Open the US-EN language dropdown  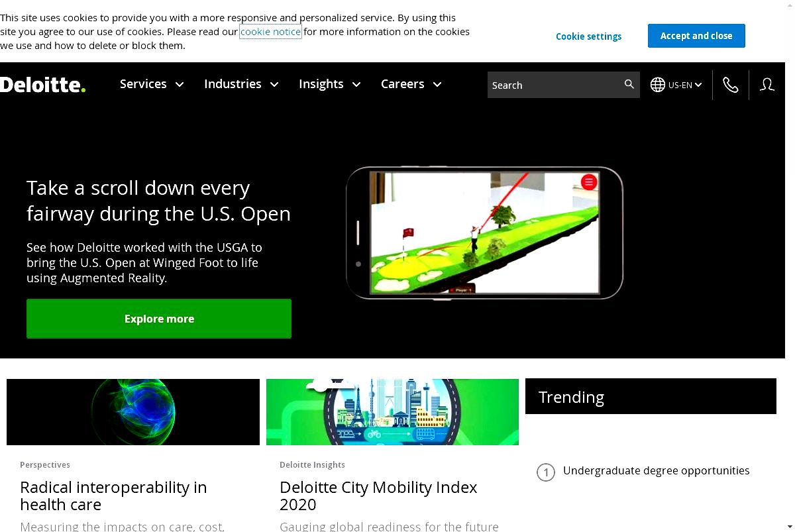click(x=685, y=85)
